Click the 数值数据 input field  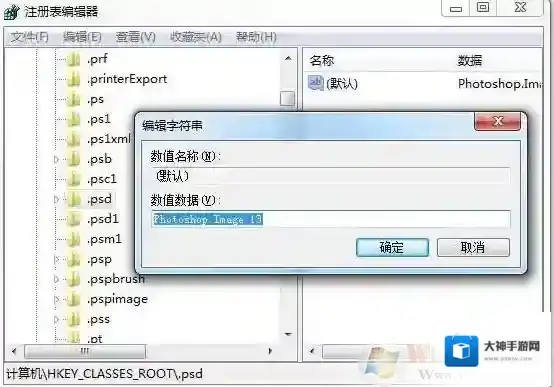[x=330, y=219]
